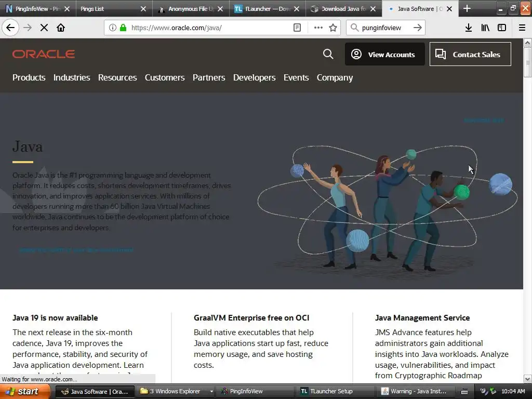Open the Resources navigation menu
The image size is (532, 399).
tap(117, 77)
